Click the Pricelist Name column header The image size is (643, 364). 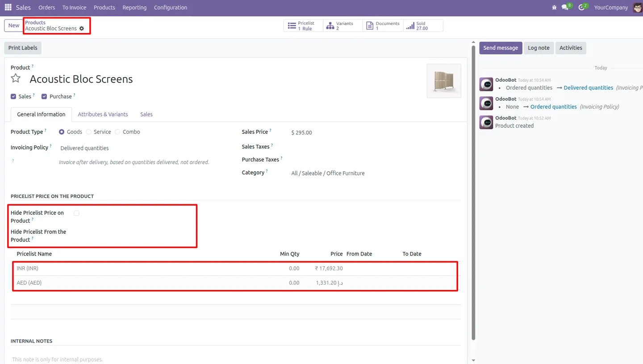pyautogui.click(x=34, y=254)
